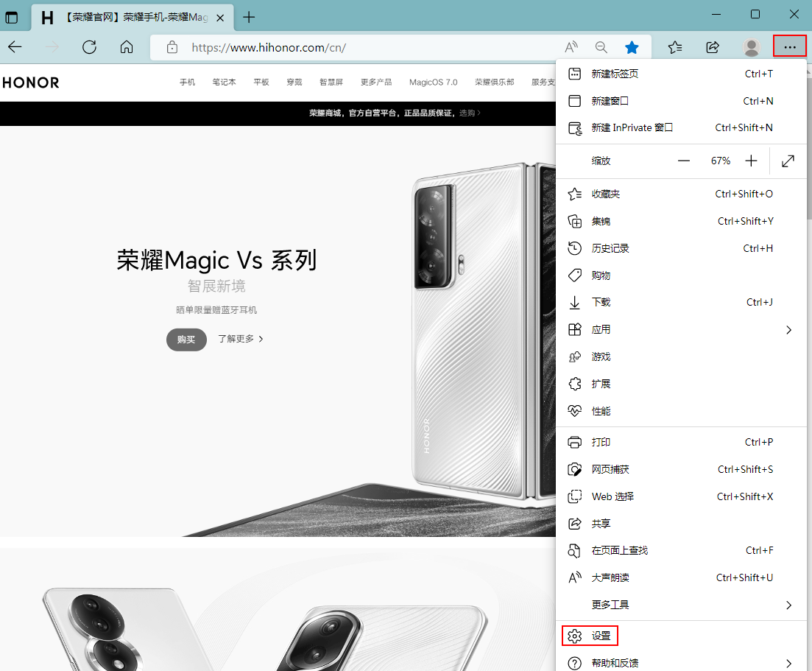Open the 了解更多 link
This screenshot has width=812, height=671.
pyautogui.click(x=240, y=339)
